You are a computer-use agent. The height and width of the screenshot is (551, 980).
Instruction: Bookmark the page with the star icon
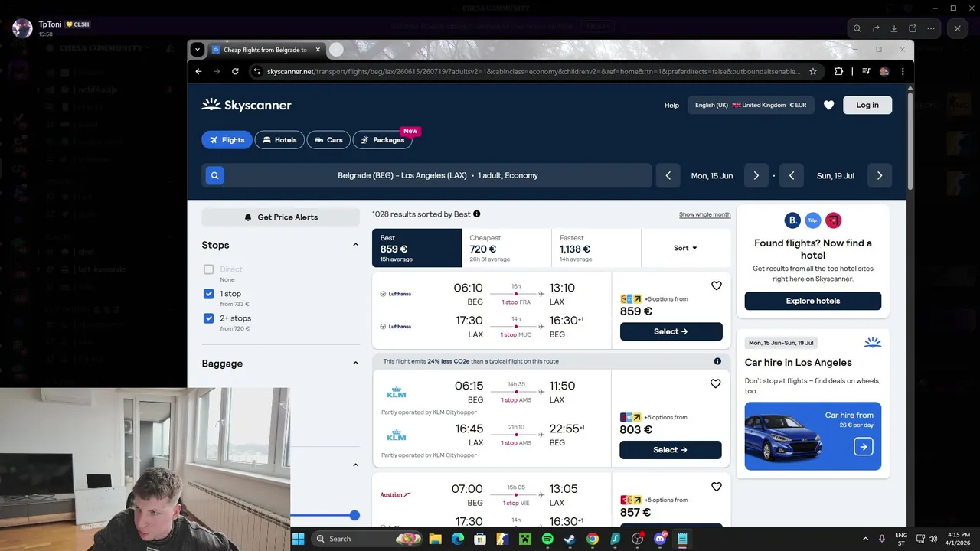point(813,71)
